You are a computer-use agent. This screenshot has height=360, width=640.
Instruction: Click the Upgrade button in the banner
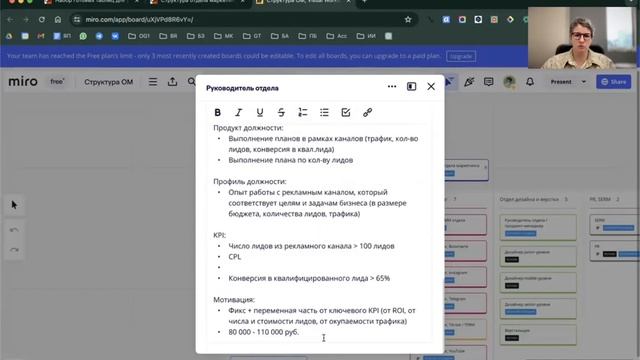pos(461,56)
